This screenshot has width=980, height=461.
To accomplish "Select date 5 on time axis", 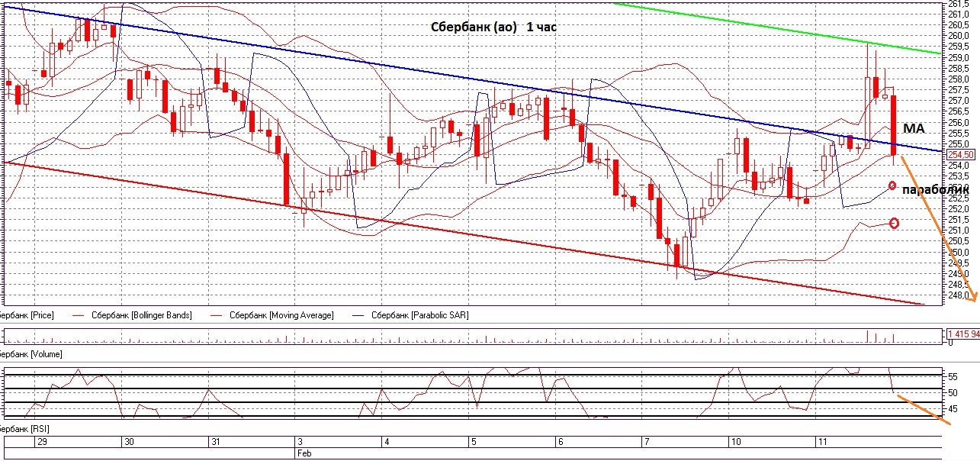I will tap(474, 442).
